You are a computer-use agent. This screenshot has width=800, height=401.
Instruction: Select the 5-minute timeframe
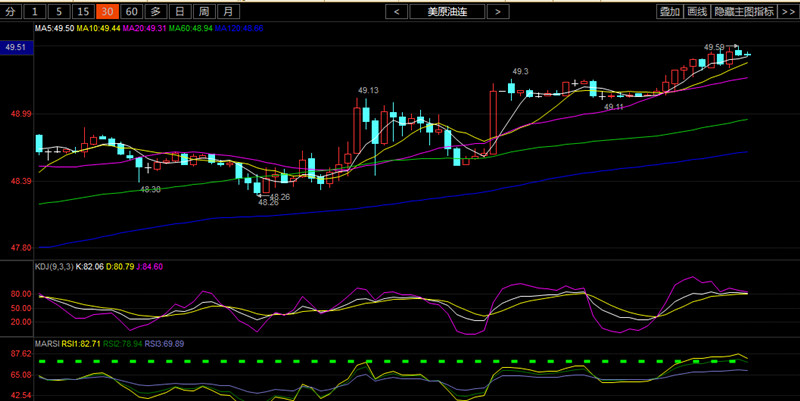tap(60, 12)
